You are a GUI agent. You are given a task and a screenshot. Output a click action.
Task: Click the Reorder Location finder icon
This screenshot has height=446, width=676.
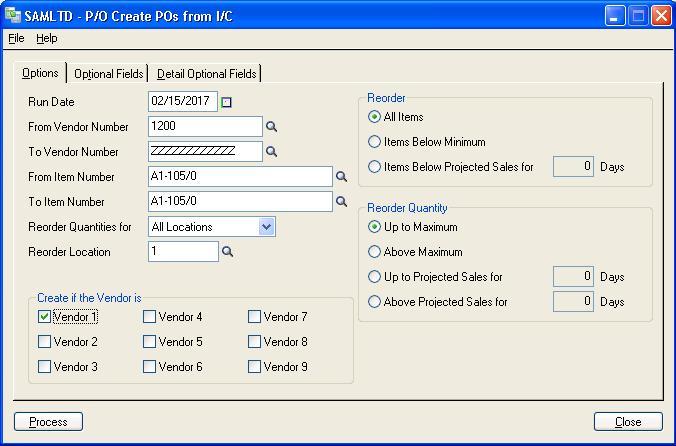(227, 252)
